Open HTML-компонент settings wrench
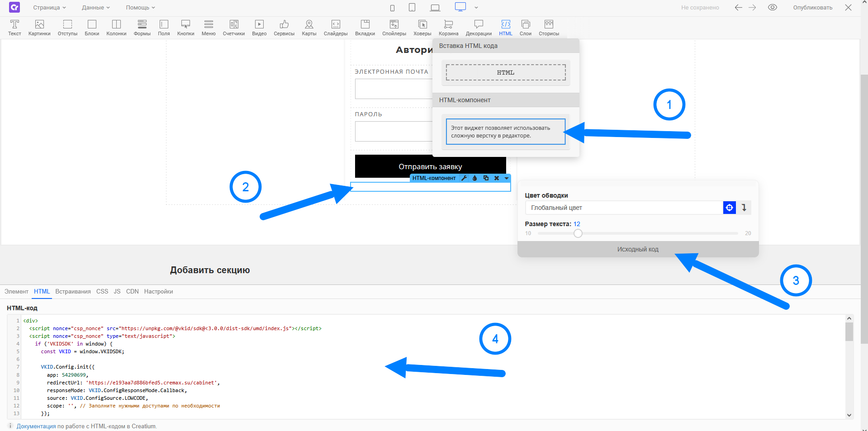Screen dimensions: 868x431 click(x=464, y=178)
